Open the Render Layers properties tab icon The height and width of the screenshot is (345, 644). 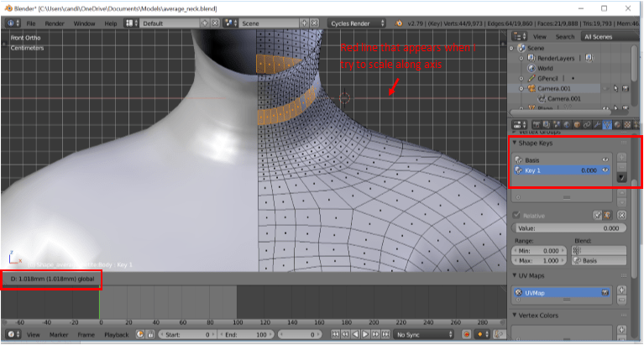[547, 124]
